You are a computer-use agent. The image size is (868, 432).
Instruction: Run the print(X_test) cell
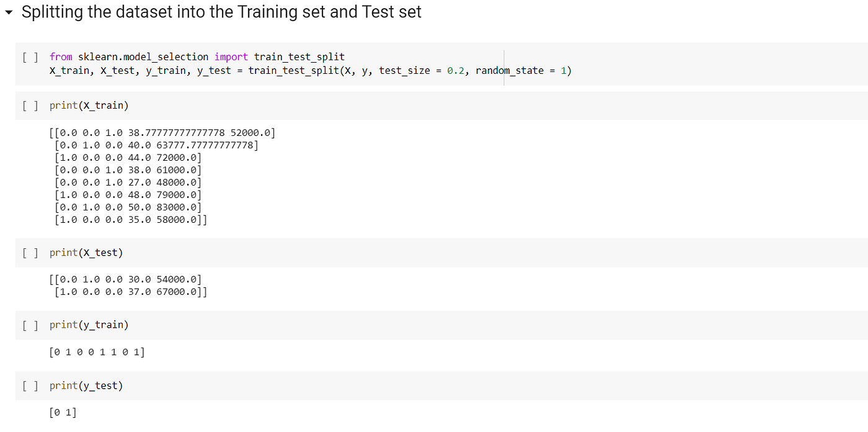pyautogui.click(x=30, y=253)
